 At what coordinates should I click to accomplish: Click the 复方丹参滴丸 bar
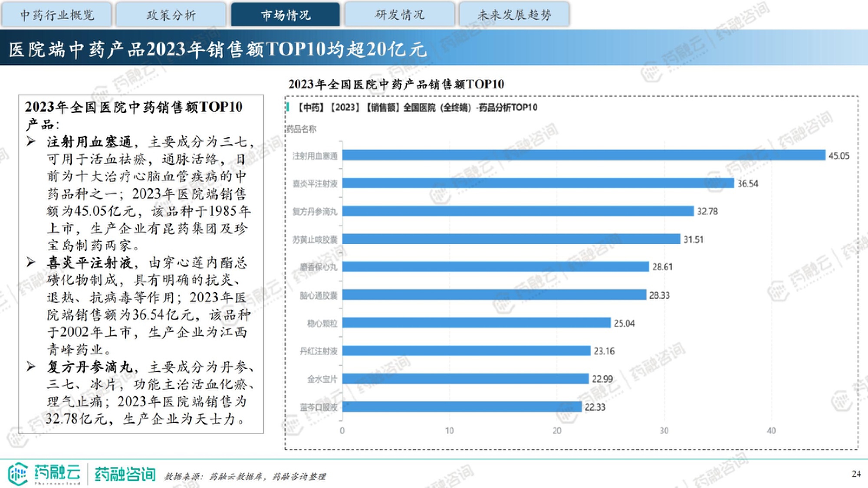pyautogui.click(x=518, y=211)
